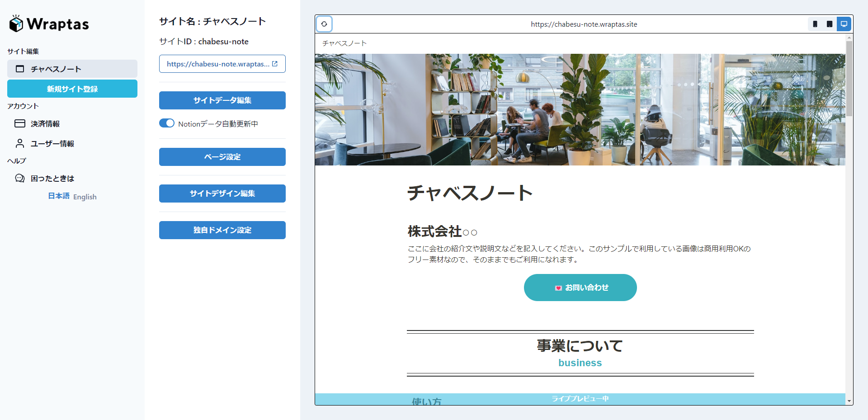Screen dimensions: 868x420
Task: Click the business subtitle text
Action: point(580,363)
